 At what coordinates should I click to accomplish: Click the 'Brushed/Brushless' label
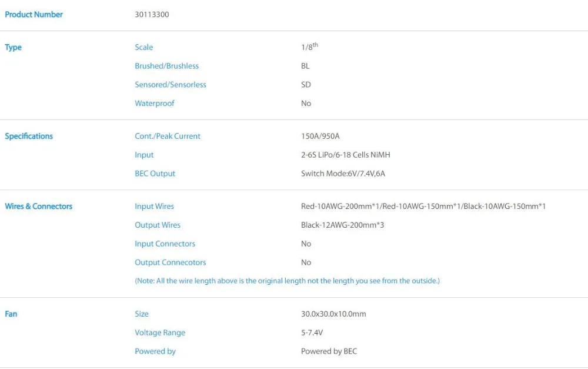tap(167, 66)
